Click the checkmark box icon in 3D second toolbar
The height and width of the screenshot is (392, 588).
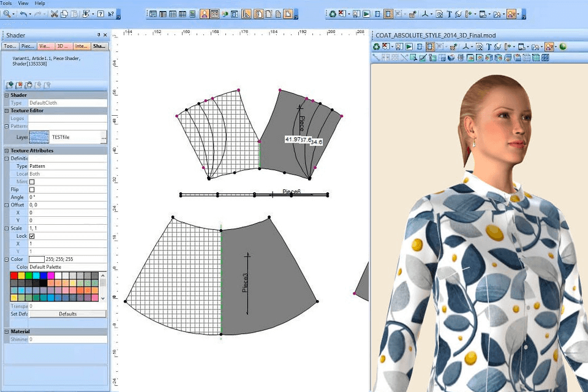423,58
